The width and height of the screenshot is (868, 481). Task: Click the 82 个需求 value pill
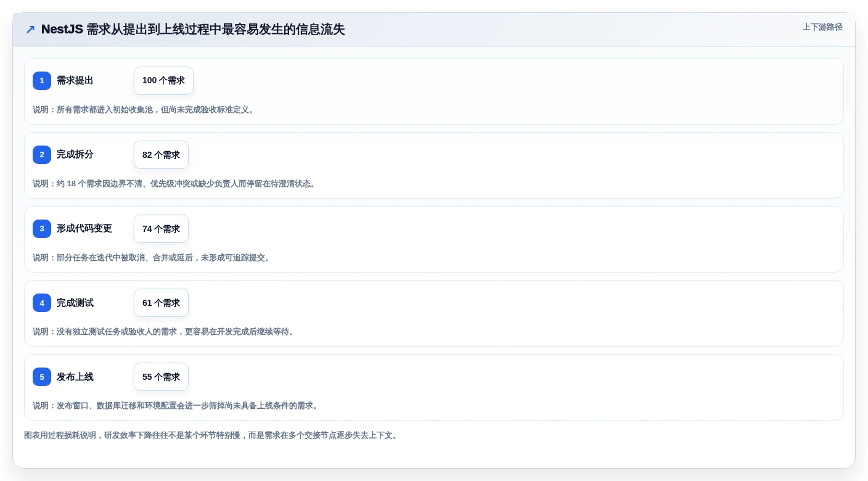click(161, 155)
